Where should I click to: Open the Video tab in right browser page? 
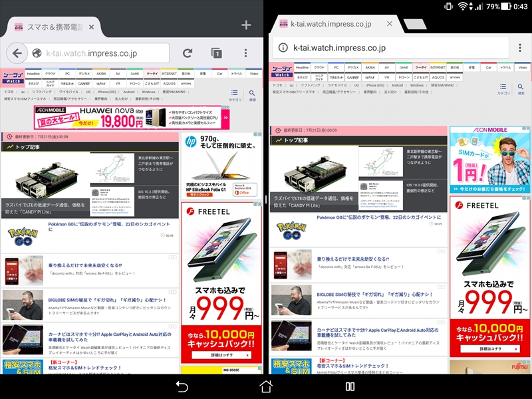point(523,68)
